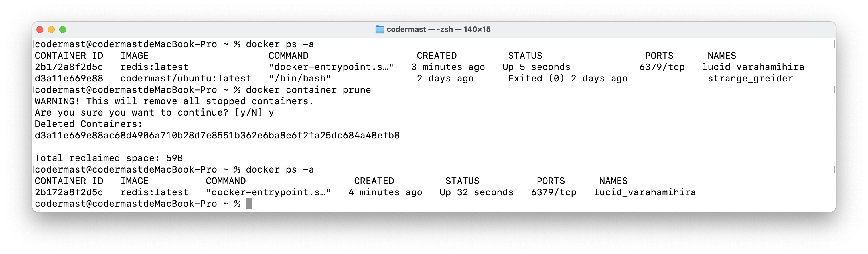Click the window title "codermast — -zsh — 140×15"
The image size is (868, 254).
(x=438, y=29)
